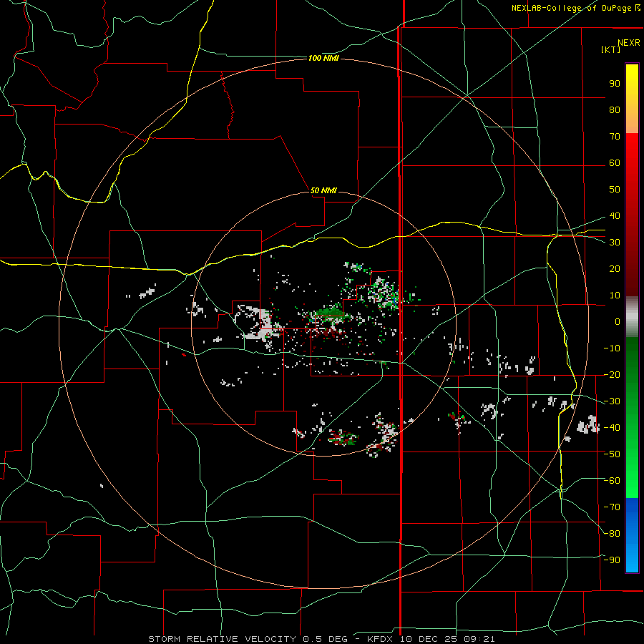The image size is (644, 644).
Task: Click the KFDX radar site identifier
Action: pos(381,639)
